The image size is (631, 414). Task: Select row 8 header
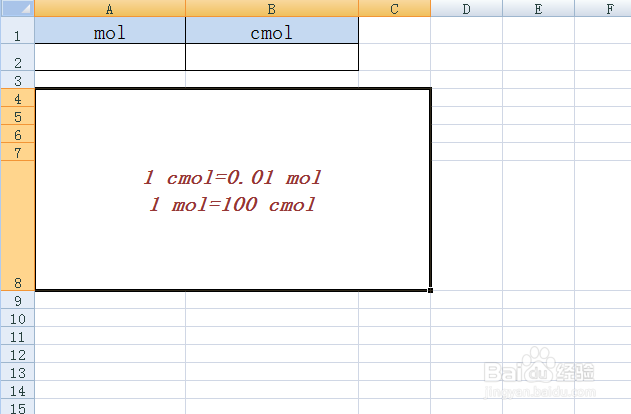coord(17,226)
